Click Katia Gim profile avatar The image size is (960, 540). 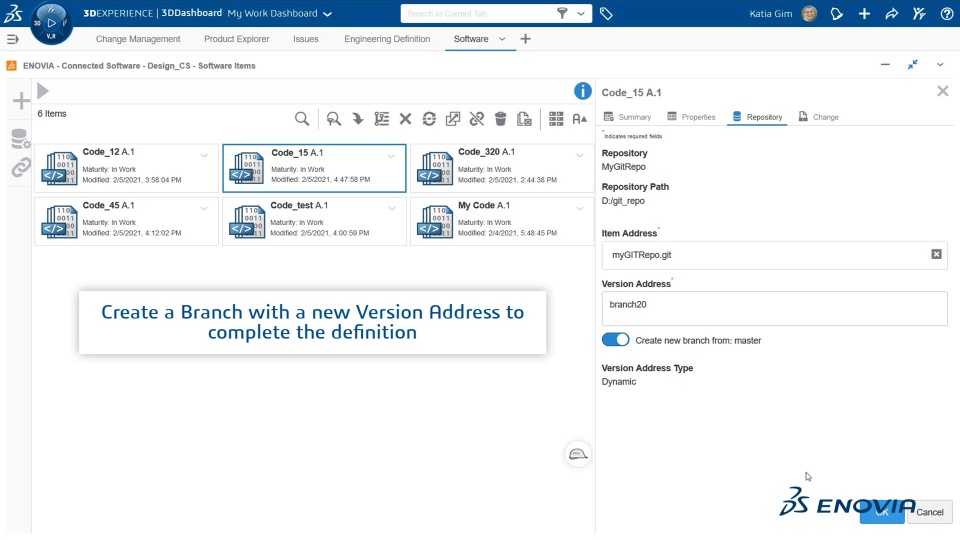point(809,13)
